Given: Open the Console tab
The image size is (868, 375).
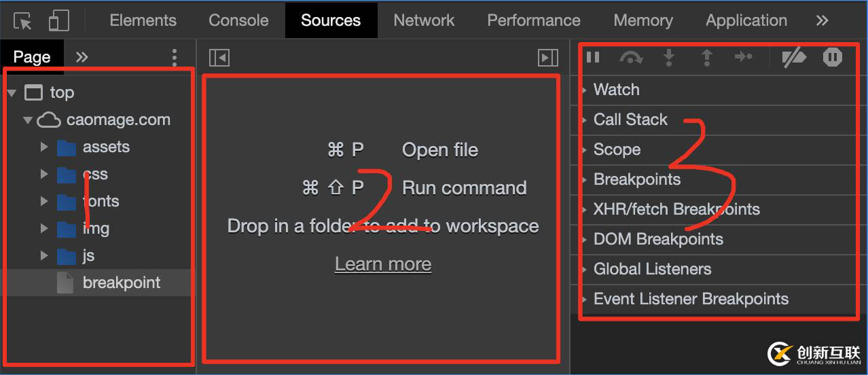Looking at the screenshot, I should 238,20.
